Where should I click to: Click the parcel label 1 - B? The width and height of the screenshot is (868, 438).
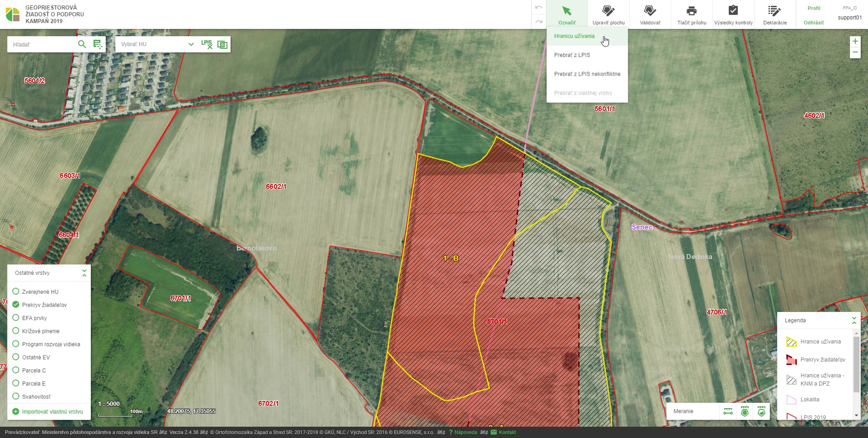pyautogui.click(x=451, y=259)
